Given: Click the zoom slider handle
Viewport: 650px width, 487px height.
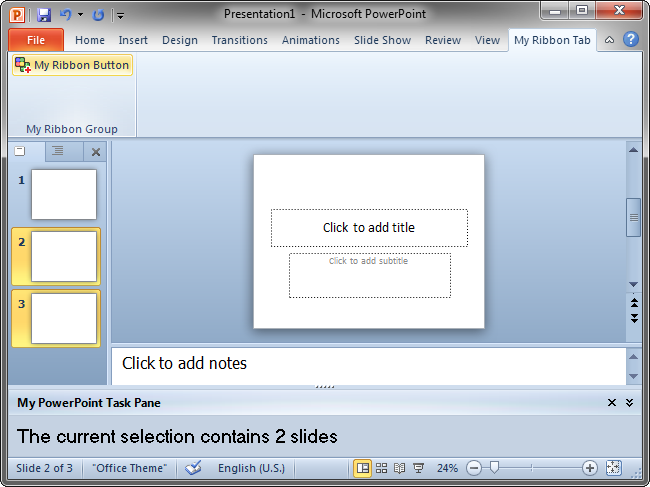Looking at the screenshot, I should (494, 468).
